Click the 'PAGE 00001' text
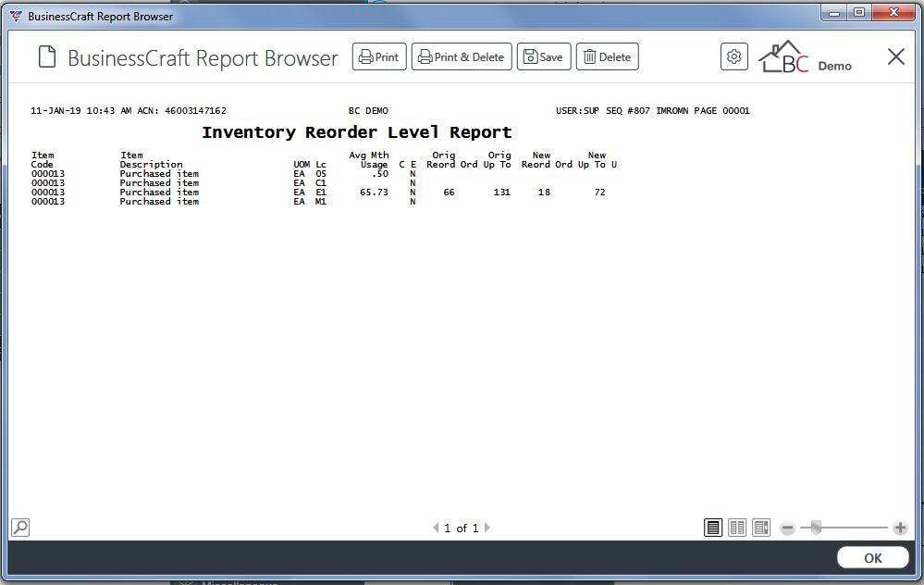The width and height of the screenshot is (924, 585). click(721, 111)
